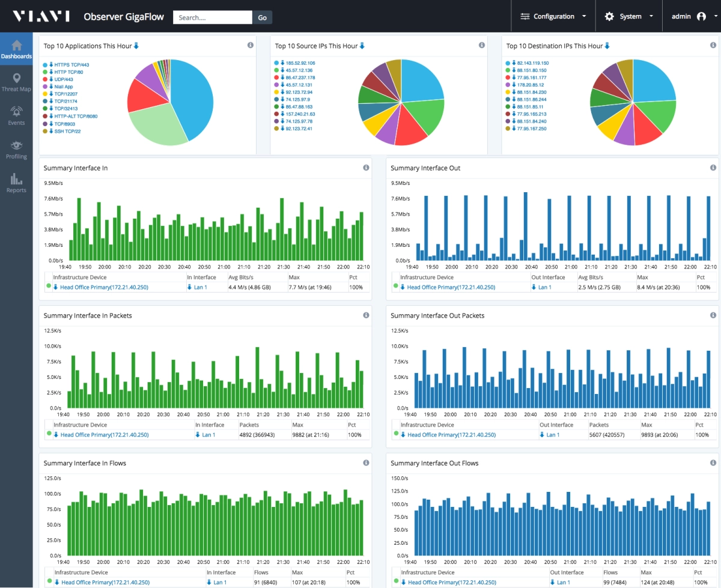Click the info icon on the Summary Interface Out panel
721x588 pixels.
713,168
